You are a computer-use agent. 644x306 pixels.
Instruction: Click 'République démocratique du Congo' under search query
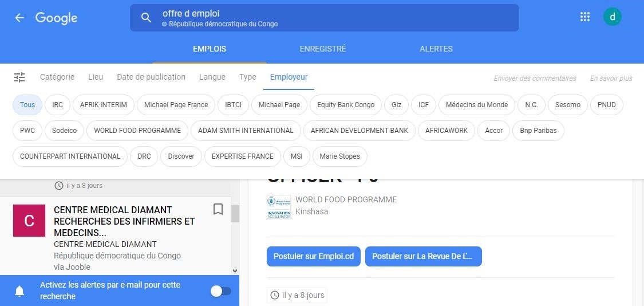(x=223, y=24)
